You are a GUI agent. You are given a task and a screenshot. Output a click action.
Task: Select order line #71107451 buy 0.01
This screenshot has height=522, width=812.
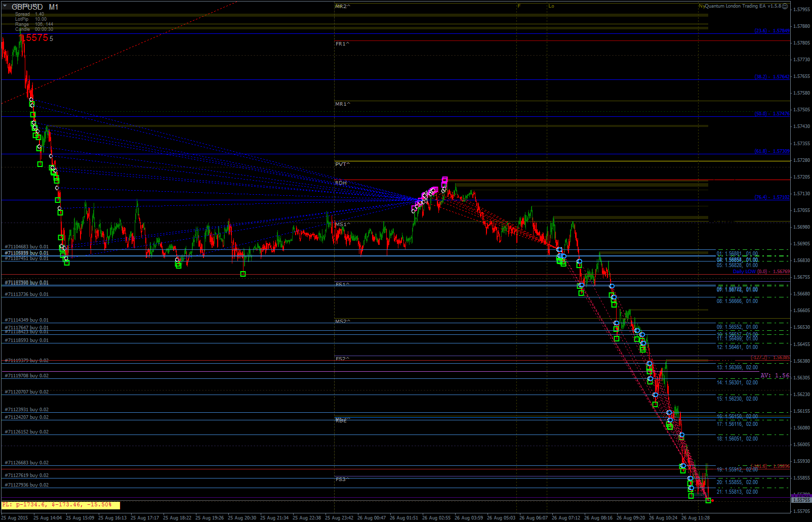point(27,258)
